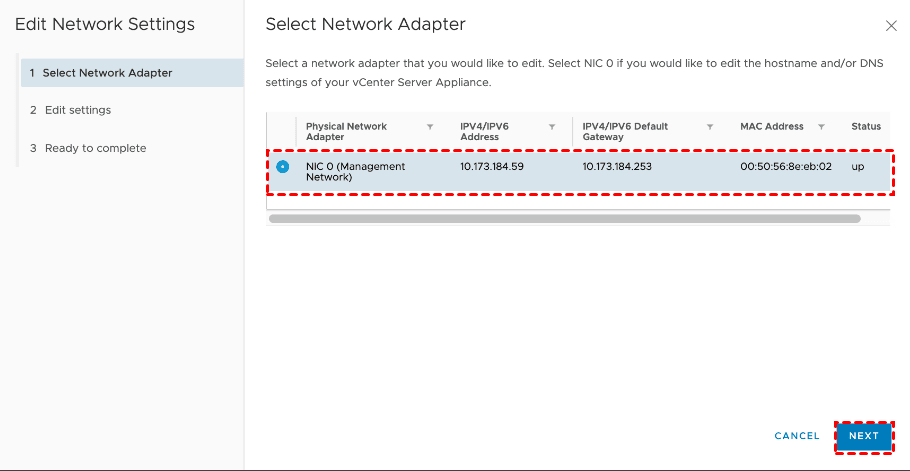Sort by Physical Network Adapter header
The image size is (910, 471).
tap(346, 132)
